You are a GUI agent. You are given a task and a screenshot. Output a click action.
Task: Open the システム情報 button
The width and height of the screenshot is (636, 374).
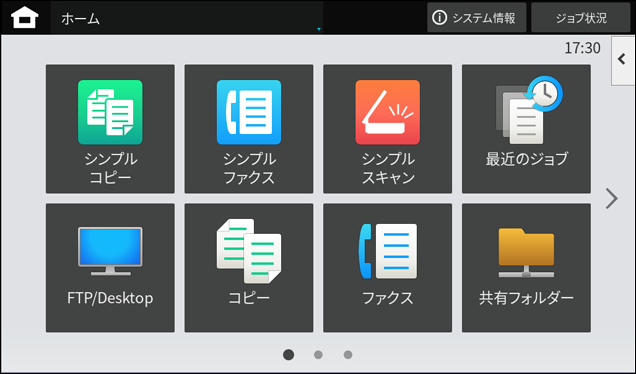[477, 17]
